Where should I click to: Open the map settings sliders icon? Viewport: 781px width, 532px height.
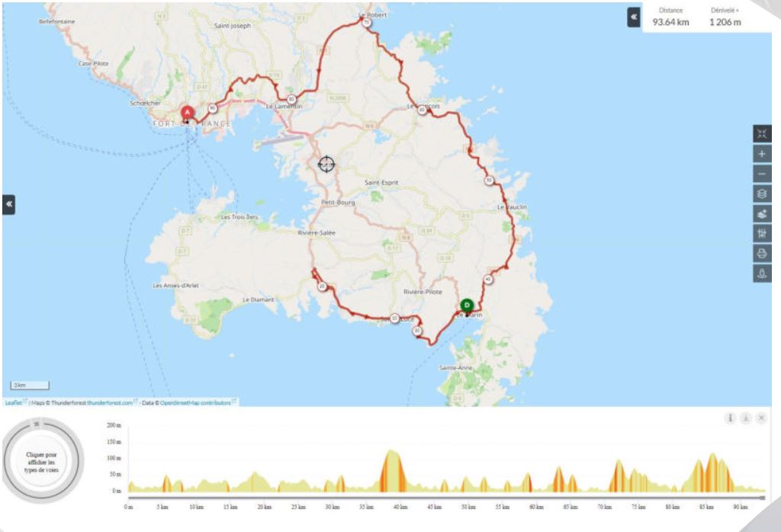coord(762,233)
